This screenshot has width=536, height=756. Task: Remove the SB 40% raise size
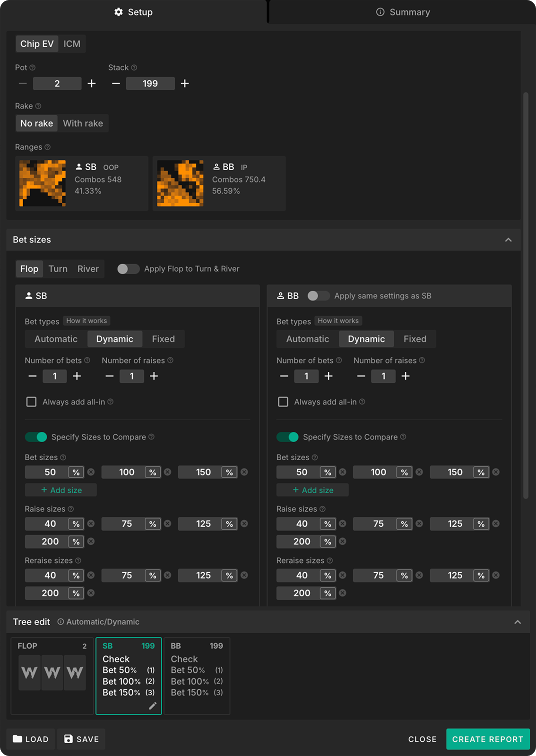[91, 524]
